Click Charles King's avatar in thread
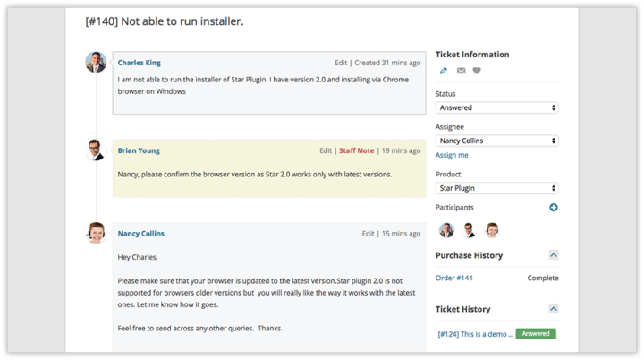The height and width of the screenshot is (360, 644). coord(96,62)
